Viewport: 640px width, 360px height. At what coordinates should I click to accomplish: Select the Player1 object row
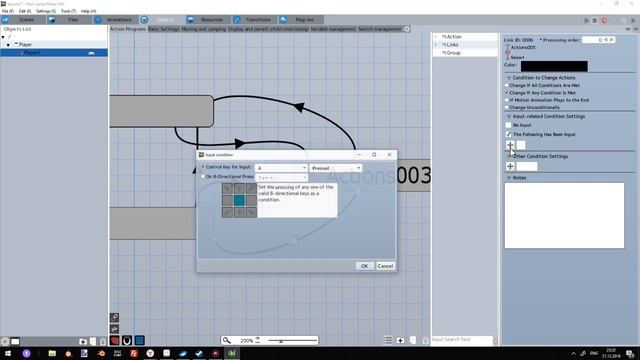(x=54, y=53)
